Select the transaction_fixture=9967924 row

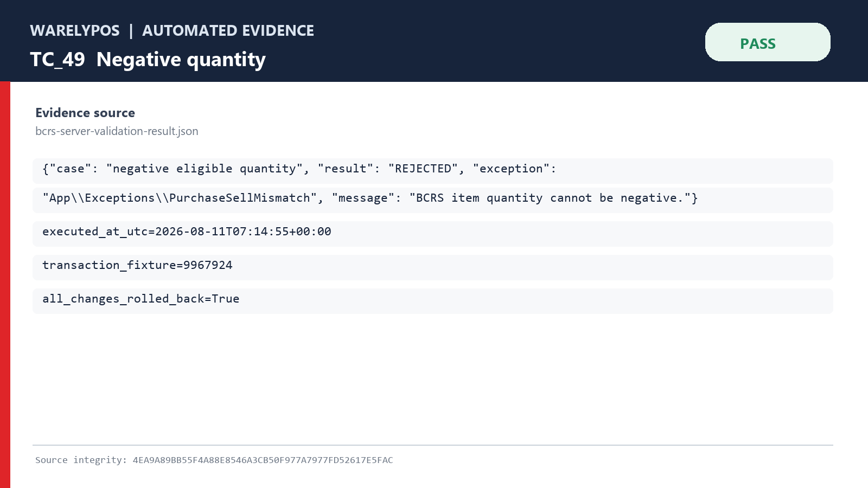pyautogui.click(x=433, y=267)
